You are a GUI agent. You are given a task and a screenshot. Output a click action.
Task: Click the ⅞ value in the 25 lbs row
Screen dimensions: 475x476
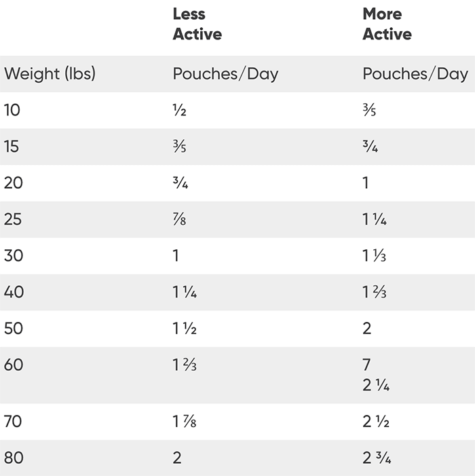pos(180,219)
